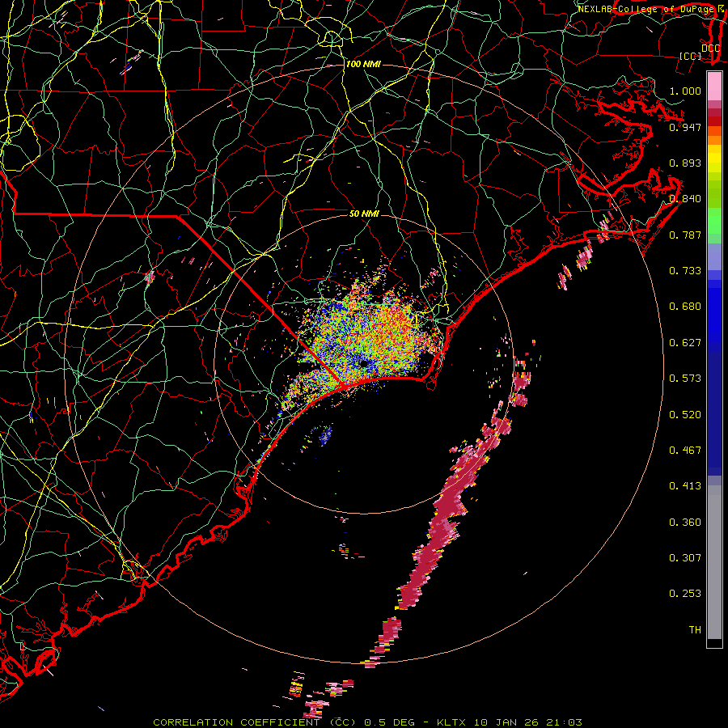Click the 1.000 legend value
Screen dimensions: 728x728
pos(685,91)
